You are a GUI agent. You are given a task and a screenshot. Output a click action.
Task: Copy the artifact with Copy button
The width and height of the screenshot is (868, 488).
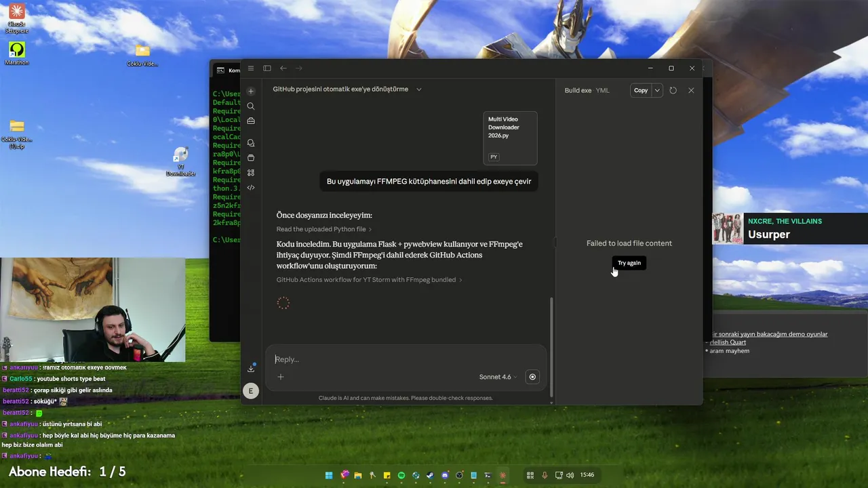pyautogui.click(x=641, y=90)
